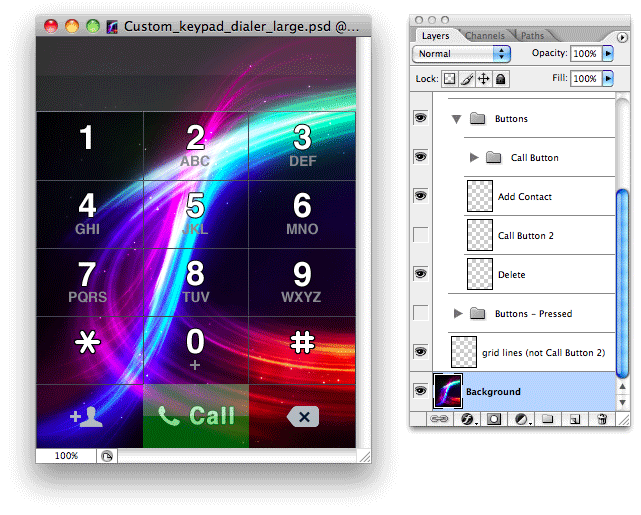Click the add contact icon on keypad

tap(86, 417)
